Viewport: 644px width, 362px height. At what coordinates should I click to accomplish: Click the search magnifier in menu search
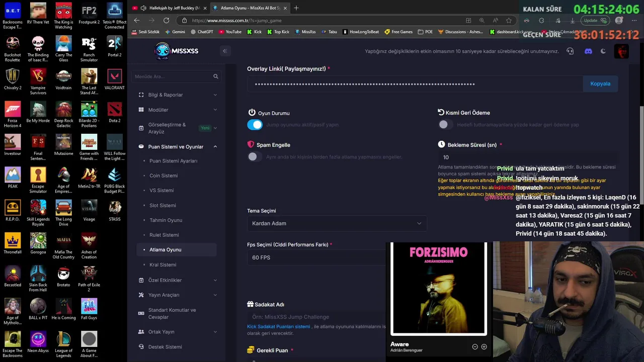(216, 76)
